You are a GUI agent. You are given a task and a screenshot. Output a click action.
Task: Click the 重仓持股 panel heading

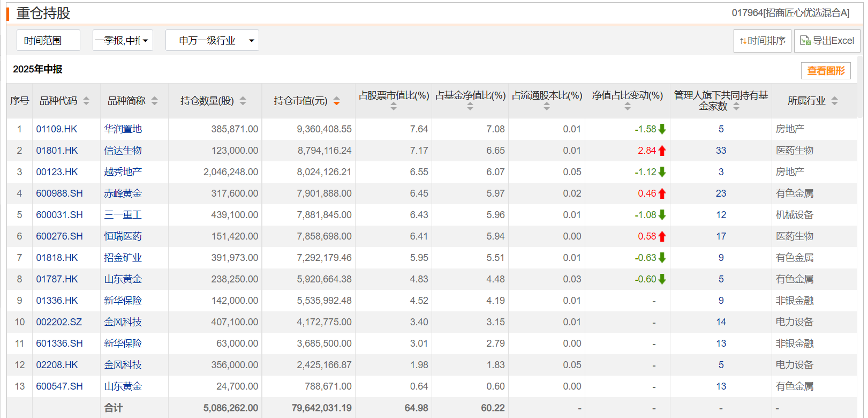point(43,13)
